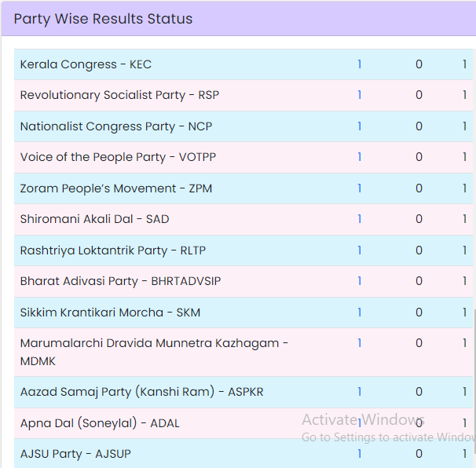The width and height of the screenshot is (476, 468).
Task: Click Zoram People's Movement won count
Action: [x=360, y=188]
